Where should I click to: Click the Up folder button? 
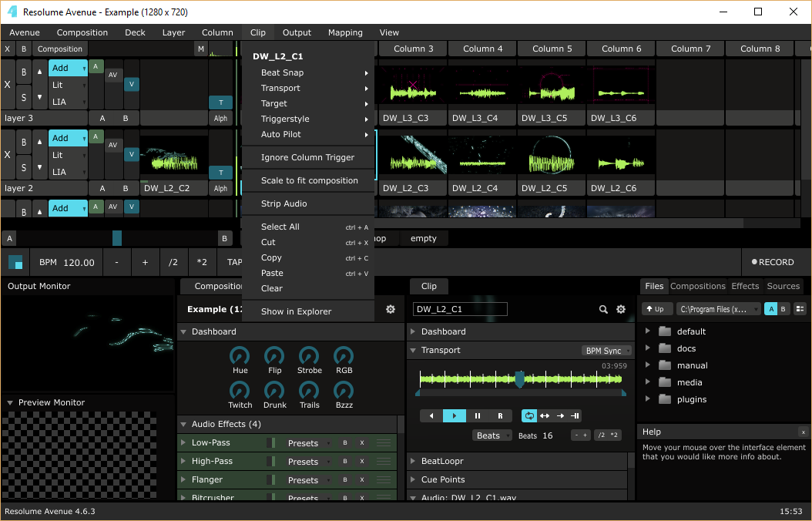coord(656,309)
